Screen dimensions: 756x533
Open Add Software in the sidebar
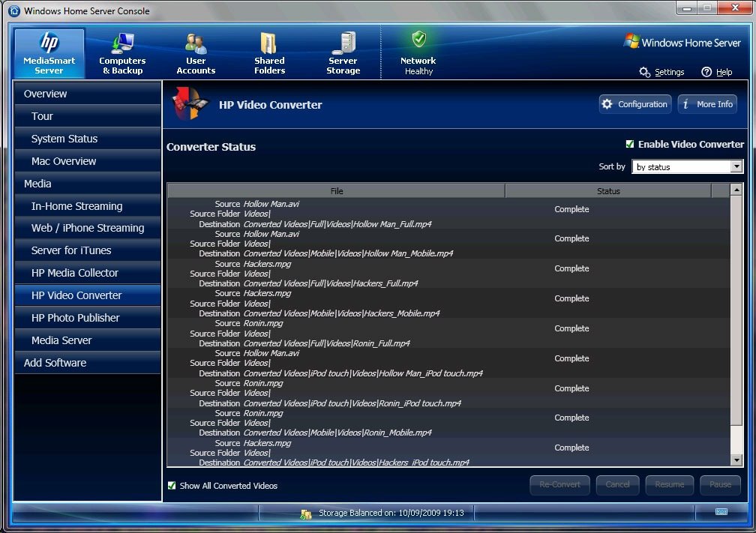click(x=87, y=363)
